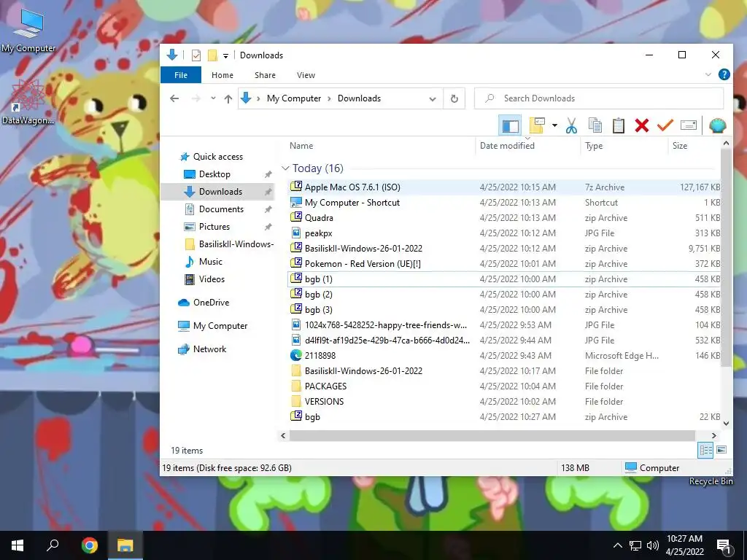Screen dimensions: 747x560
Task: Select the bgb (2) zip archive
Action: [504, 295]
